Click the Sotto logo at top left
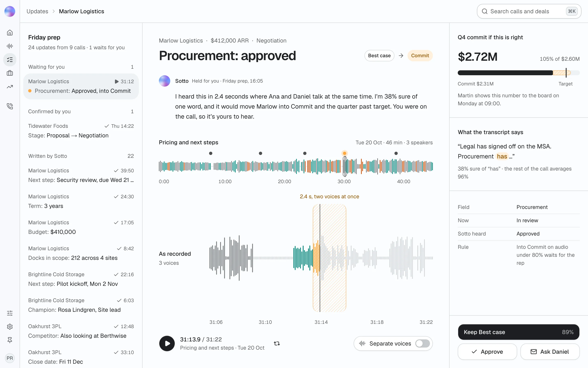This screenshot has width=588, height=368. click(10, 11)
